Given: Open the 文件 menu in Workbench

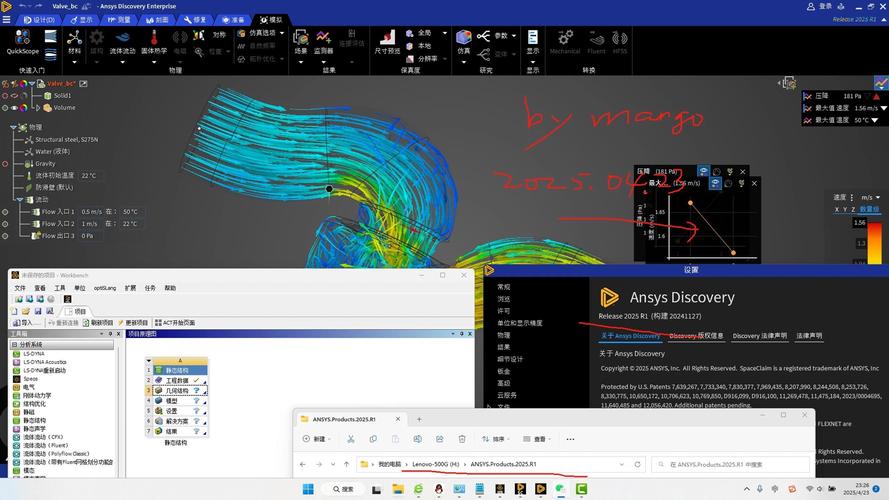Looking at the screenshot, I should (20, 288).
